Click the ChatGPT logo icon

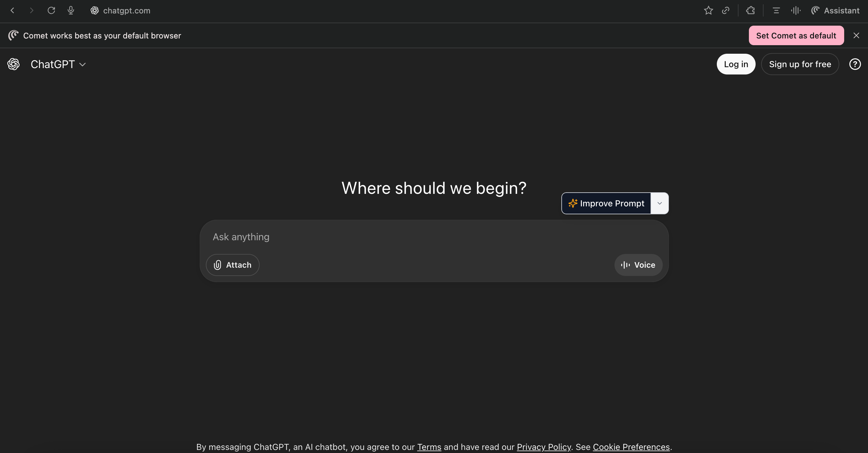click(x=13, y=64)
